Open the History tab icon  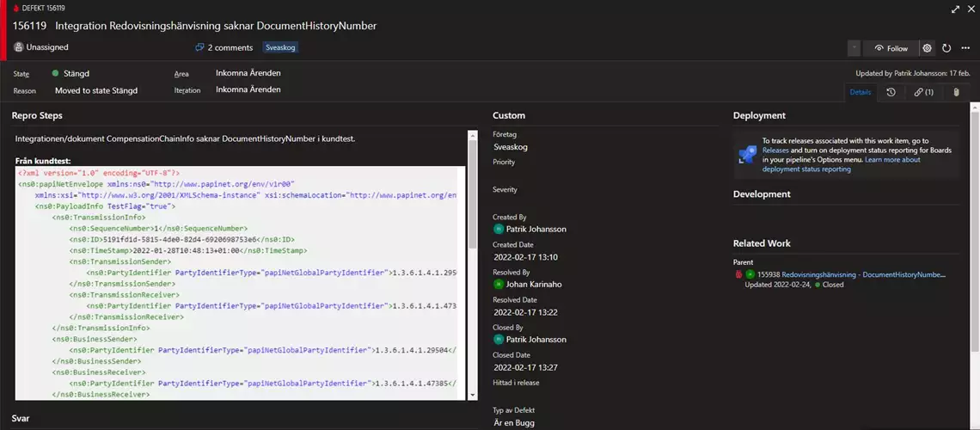tap(891, 92)
